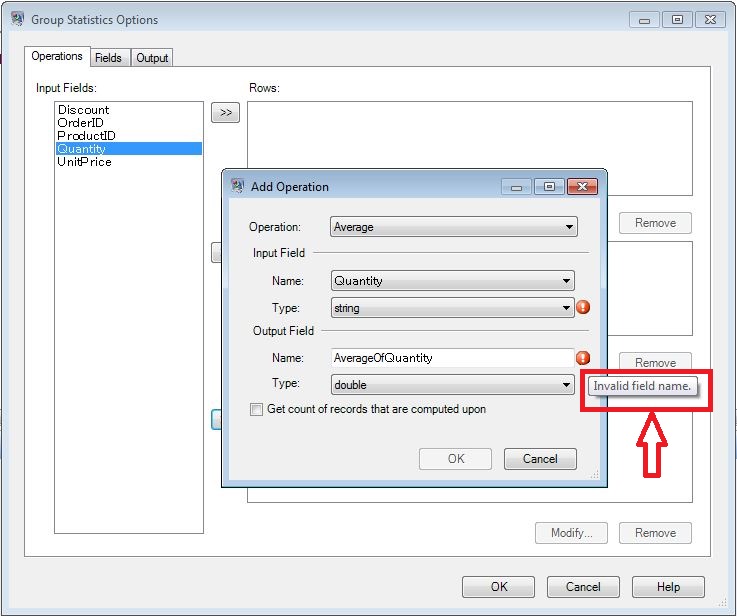Click into the Output Field Name input
This screenshot has height=616, width=737.
click(x=452, y=358)
